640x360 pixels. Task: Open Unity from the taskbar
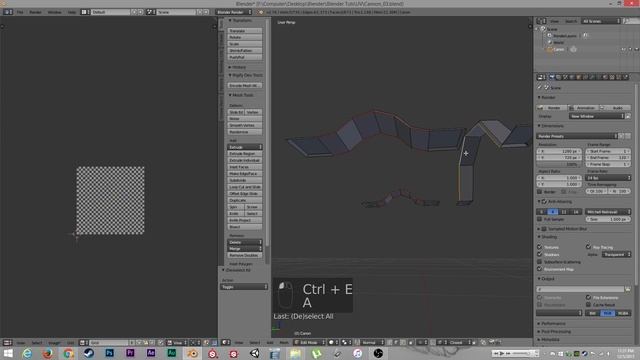click(x=254, y=353)
